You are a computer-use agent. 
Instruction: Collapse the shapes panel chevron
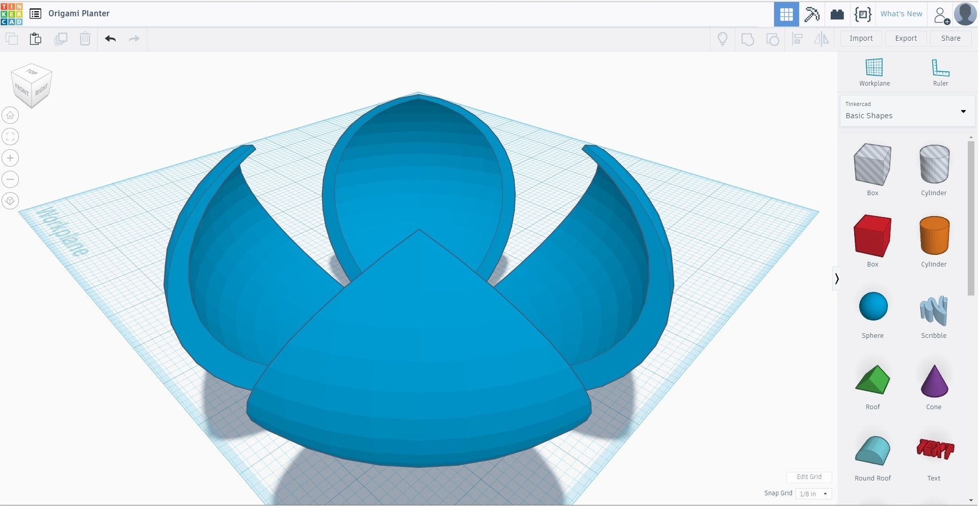pos(836,279)
